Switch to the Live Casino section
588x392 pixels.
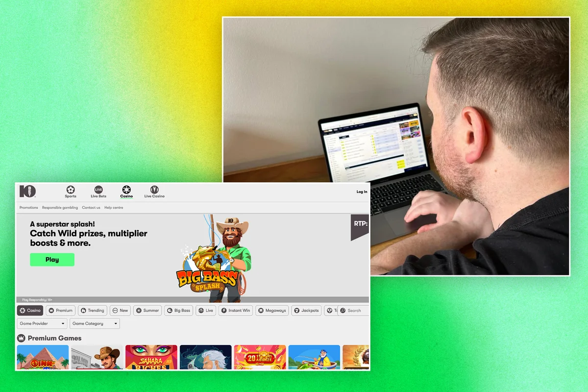[x=154, y=192]
